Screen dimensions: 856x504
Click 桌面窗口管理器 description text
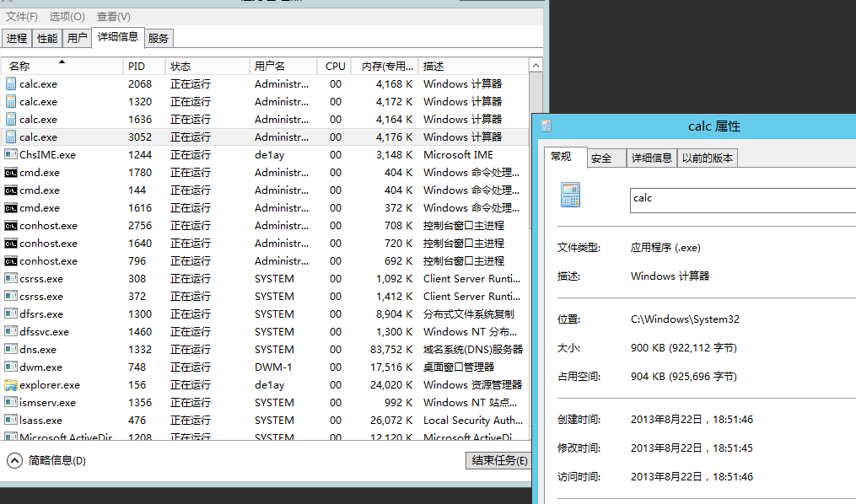pyautogui.click(x=459, y=367)
